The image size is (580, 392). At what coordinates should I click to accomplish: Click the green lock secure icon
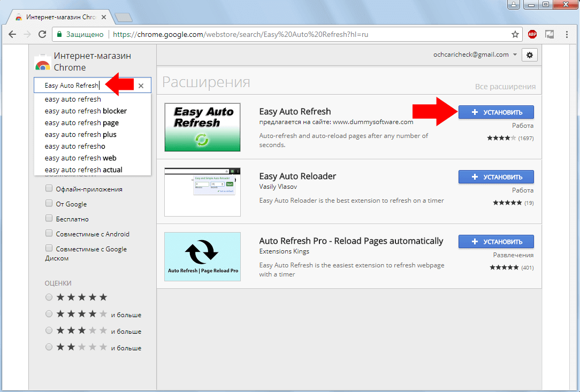(x=59, y=34)
